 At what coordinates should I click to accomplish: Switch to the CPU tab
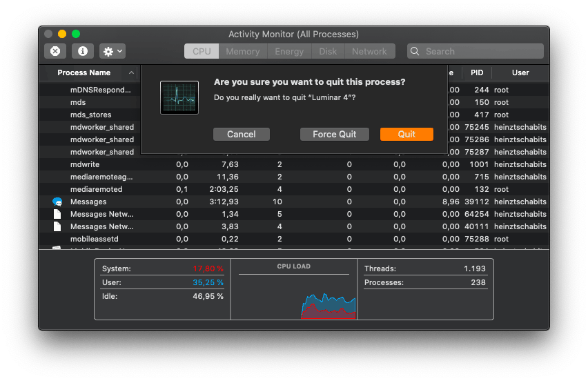coord(202,51)
